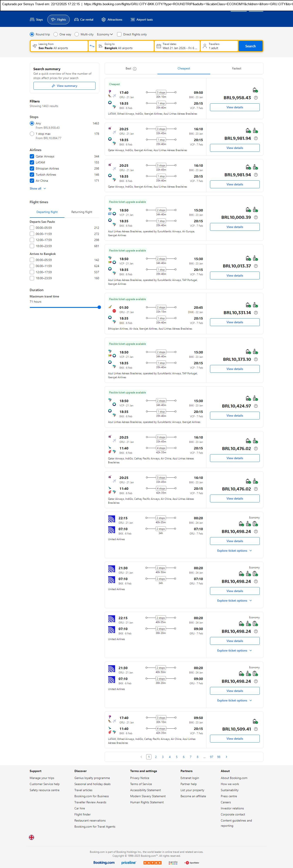
Task: Click price info icon beside BRL10,000.39
Action: point(256,218)
